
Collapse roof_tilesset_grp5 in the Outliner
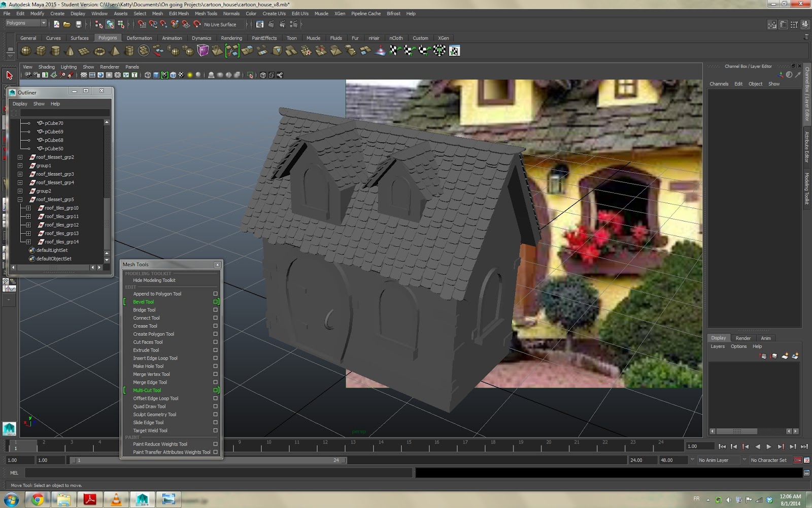click(20, 200)
